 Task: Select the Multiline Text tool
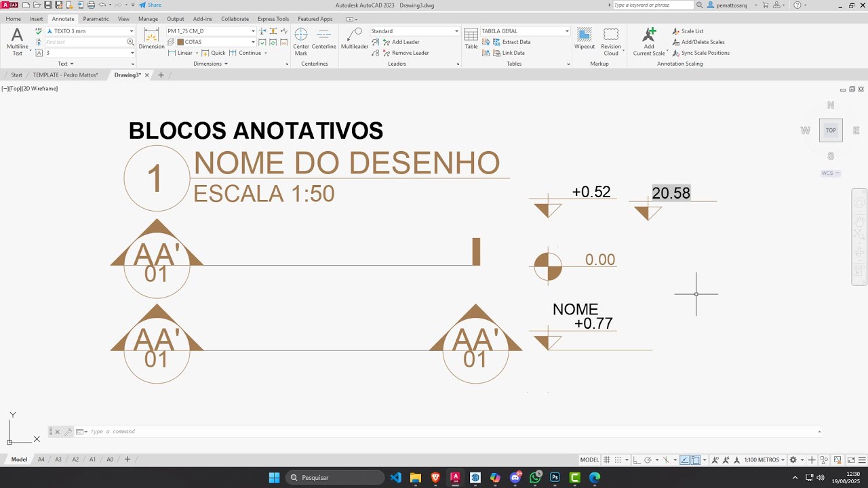(x=17, y=41)
